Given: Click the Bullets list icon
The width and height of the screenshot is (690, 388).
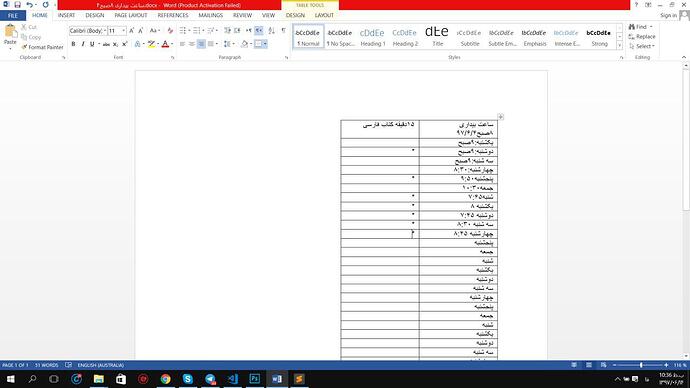Looking at the screenshot, I should (183, 31).
